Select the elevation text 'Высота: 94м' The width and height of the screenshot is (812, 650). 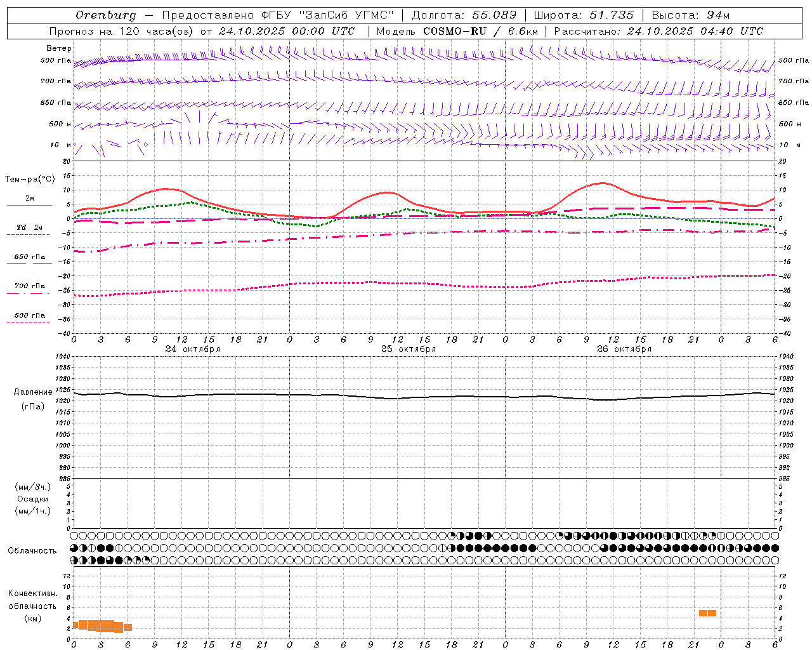click(x=690, y=15)
